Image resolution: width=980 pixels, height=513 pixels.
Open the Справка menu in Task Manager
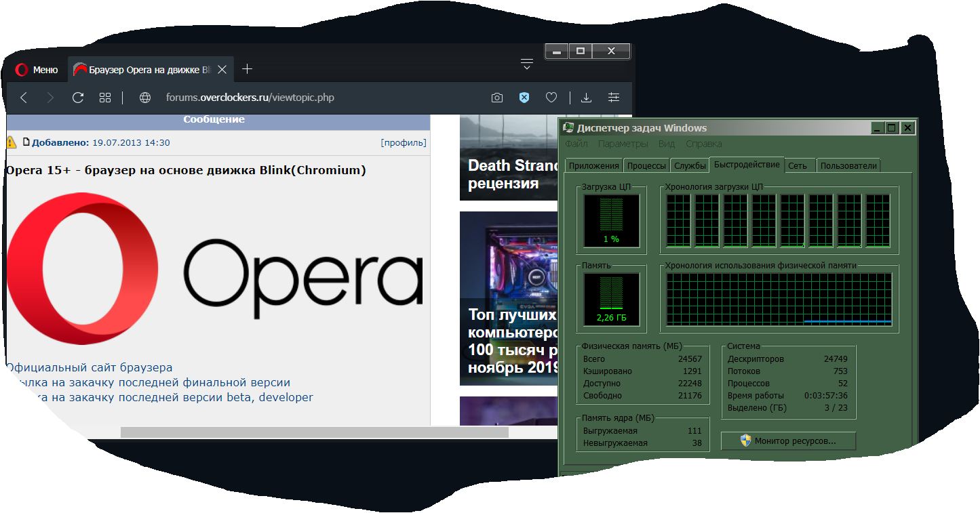tap(704, 144)
